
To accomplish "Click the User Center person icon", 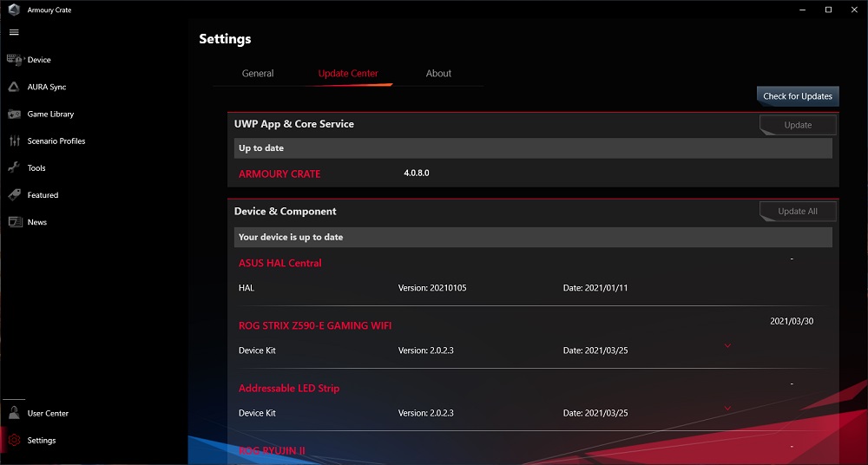I will tap(15, 413).
